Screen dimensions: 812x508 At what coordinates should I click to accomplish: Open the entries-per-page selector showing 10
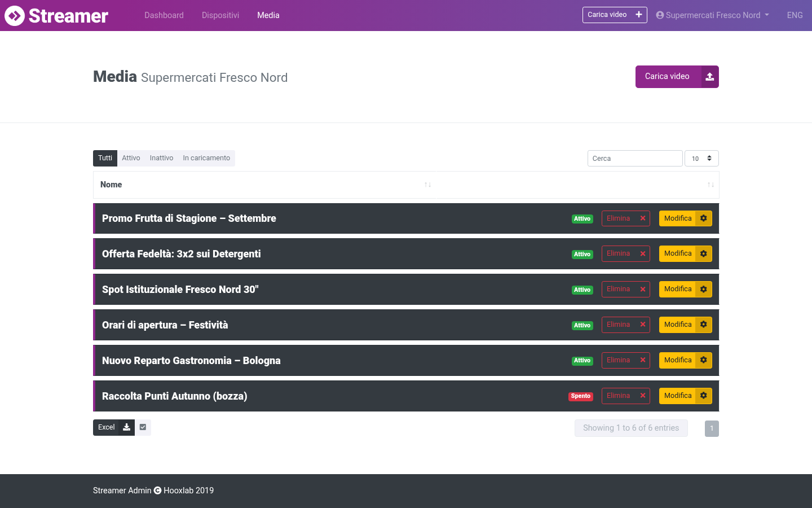pyautogui.click(x=701, y=159)
